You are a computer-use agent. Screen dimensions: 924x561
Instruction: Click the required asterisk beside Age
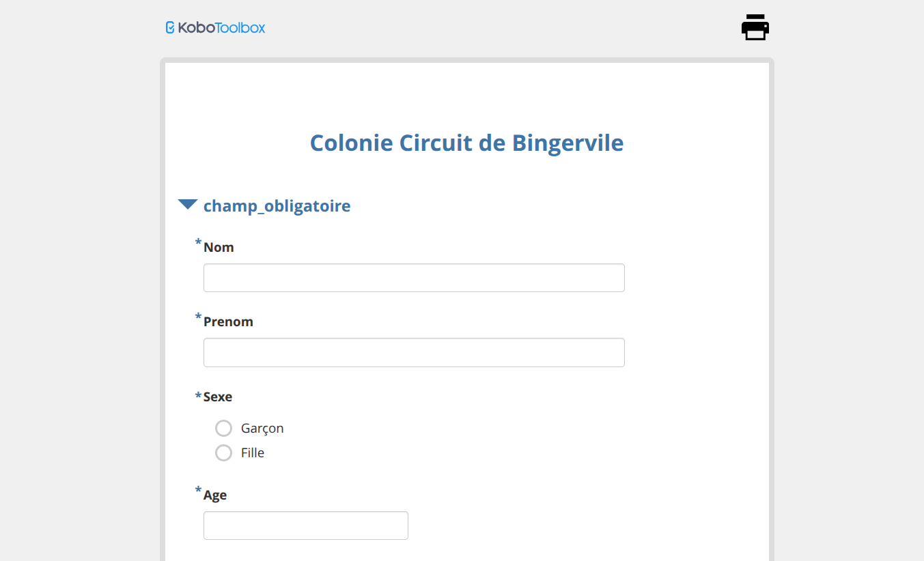point(199,491)
